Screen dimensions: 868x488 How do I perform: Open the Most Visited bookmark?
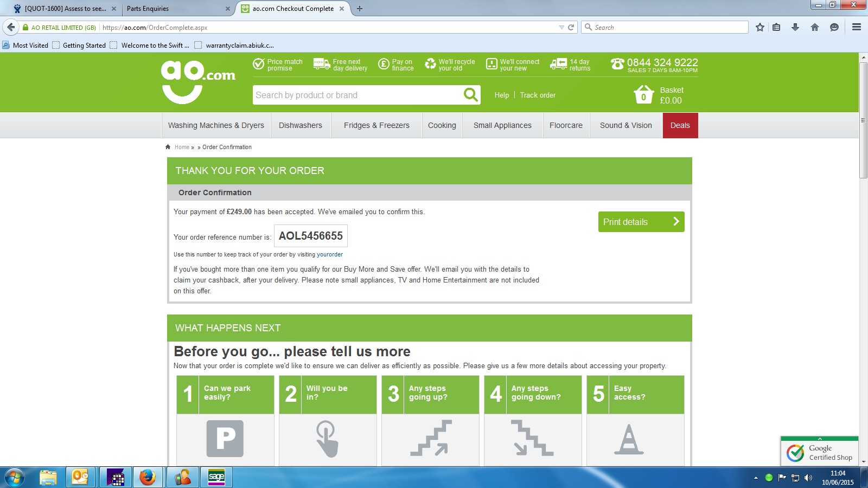tap(25, 46)
